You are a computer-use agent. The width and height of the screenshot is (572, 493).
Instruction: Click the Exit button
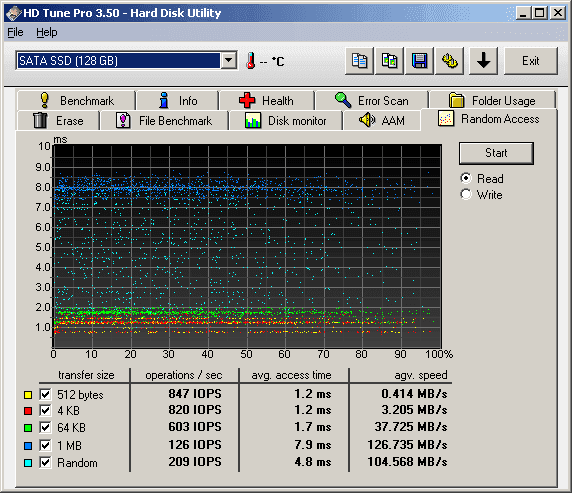pyautogui.click(x=531, y=61)
